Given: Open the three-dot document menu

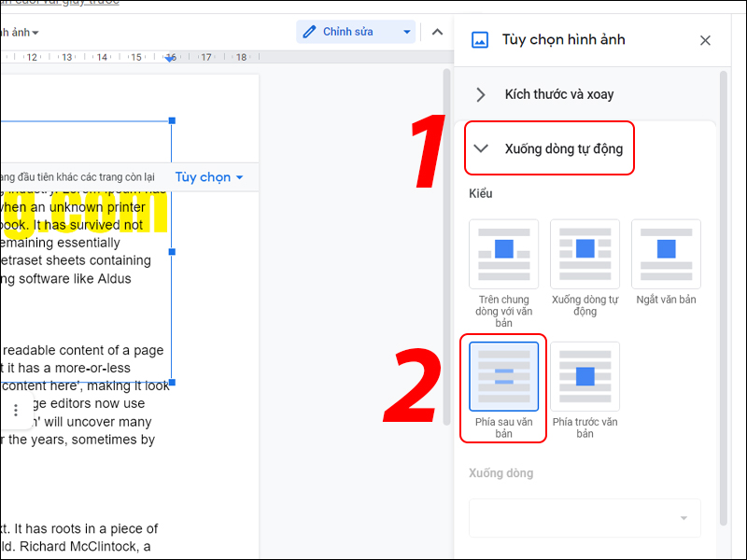Looking at the screenshot, I should coord(16,410).
